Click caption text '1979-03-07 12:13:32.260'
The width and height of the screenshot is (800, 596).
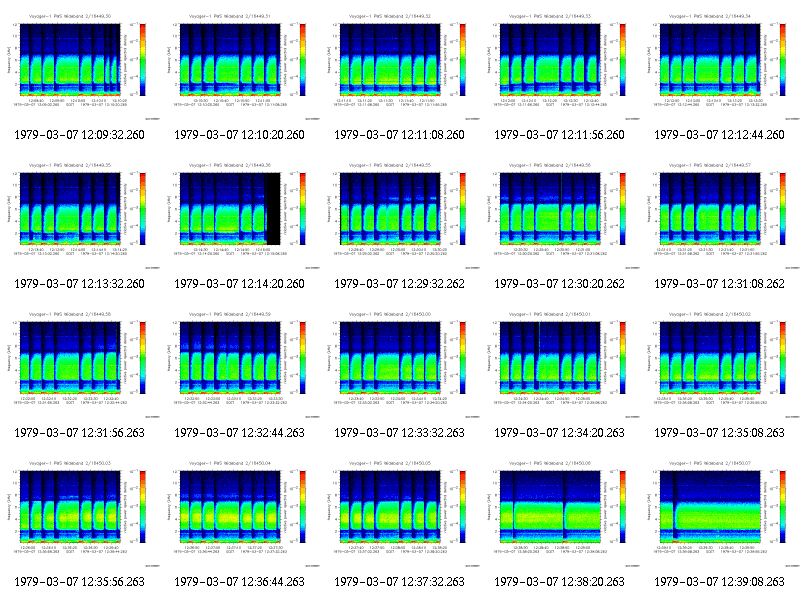point(80,284)
